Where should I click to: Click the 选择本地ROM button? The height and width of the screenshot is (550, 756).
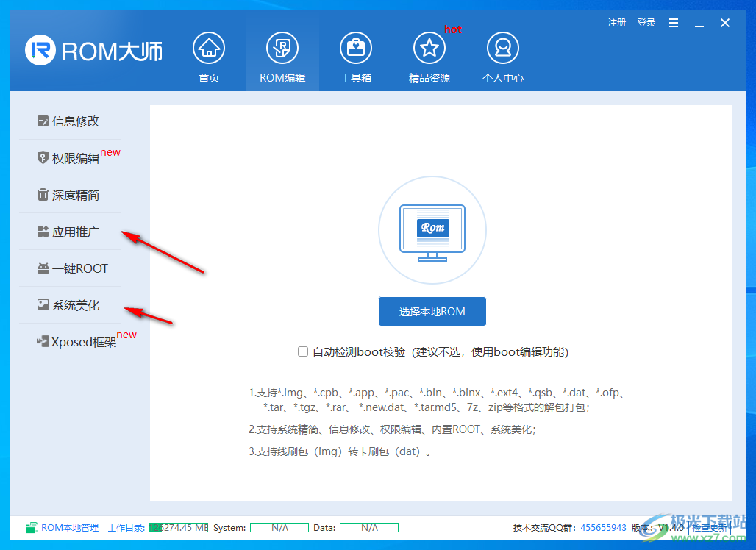coord(432,311)
